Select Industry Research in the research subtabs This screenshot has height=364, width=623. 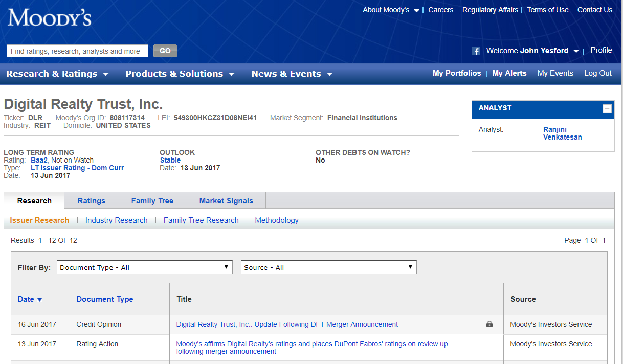116,220
